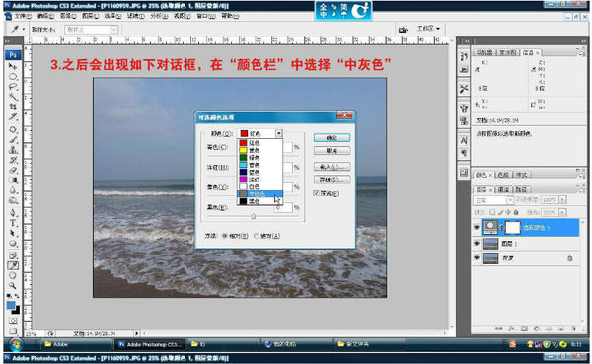592x364 pixels.
Task: Click the background color swatch
Action: [x=15, y=310]
